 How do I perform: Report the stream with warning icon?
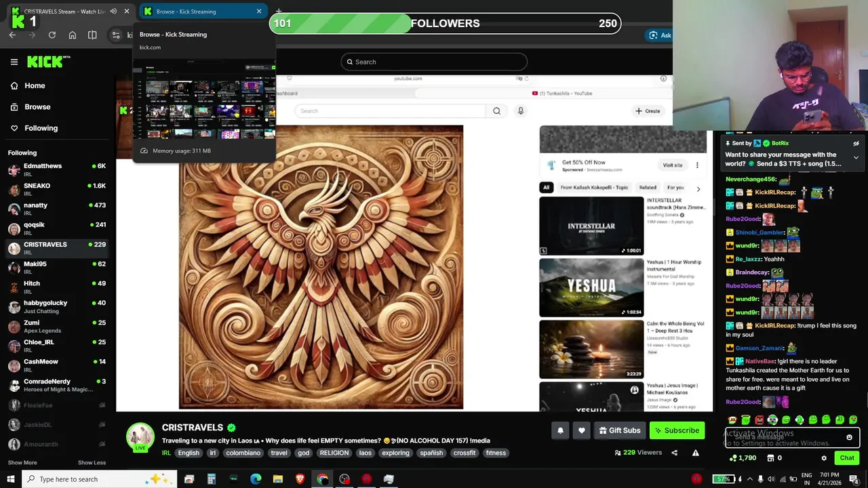695,453
